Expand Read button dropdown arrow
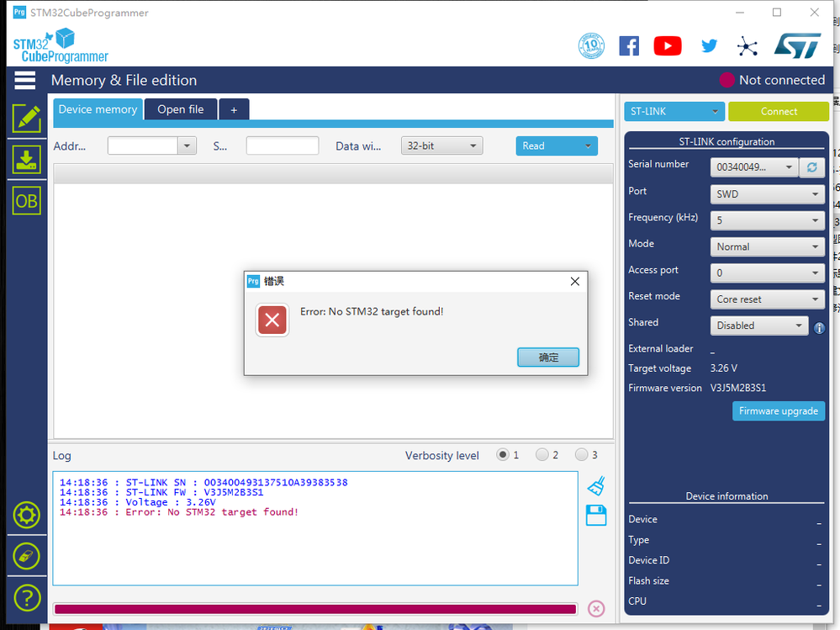The height and width of the screenshot is (630, 840). point(588,146)
